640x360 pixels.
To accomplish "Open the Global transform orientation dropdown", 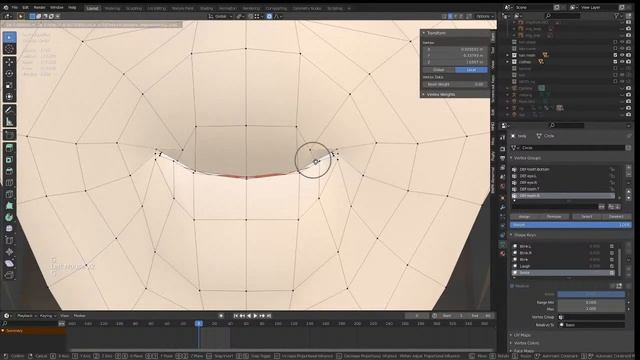I will 220,16.
